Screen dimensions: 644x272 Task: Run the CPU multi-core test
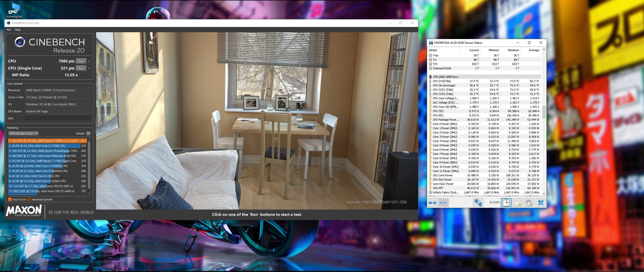81,61
